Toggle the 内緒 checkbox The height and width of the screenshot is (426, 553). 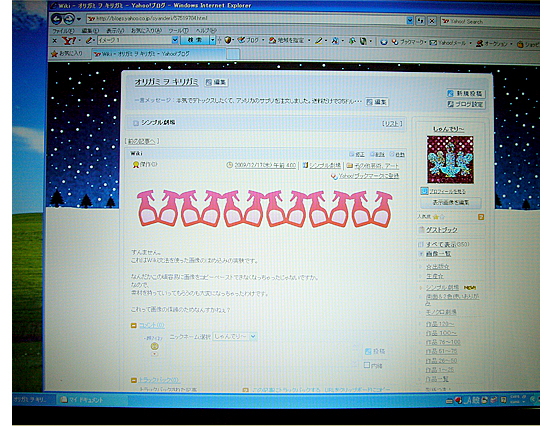click(x=367, y=365)
